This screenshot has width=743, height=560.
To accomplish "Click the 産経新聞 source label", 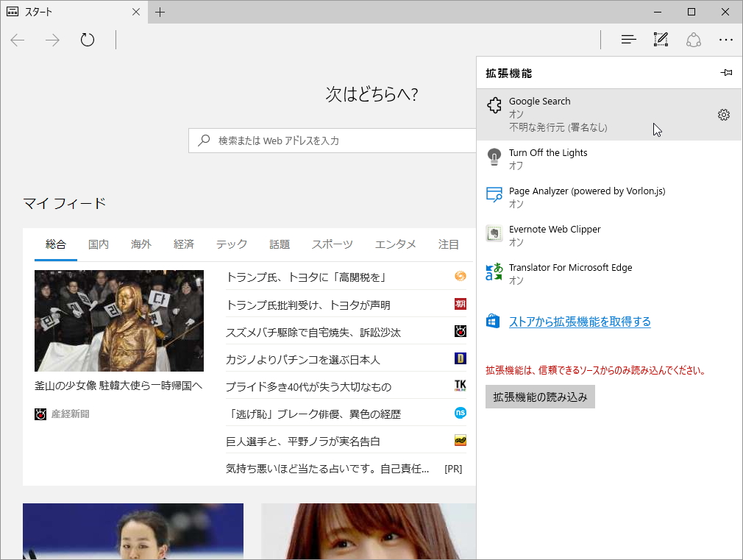I will click(x=70, y=414).
